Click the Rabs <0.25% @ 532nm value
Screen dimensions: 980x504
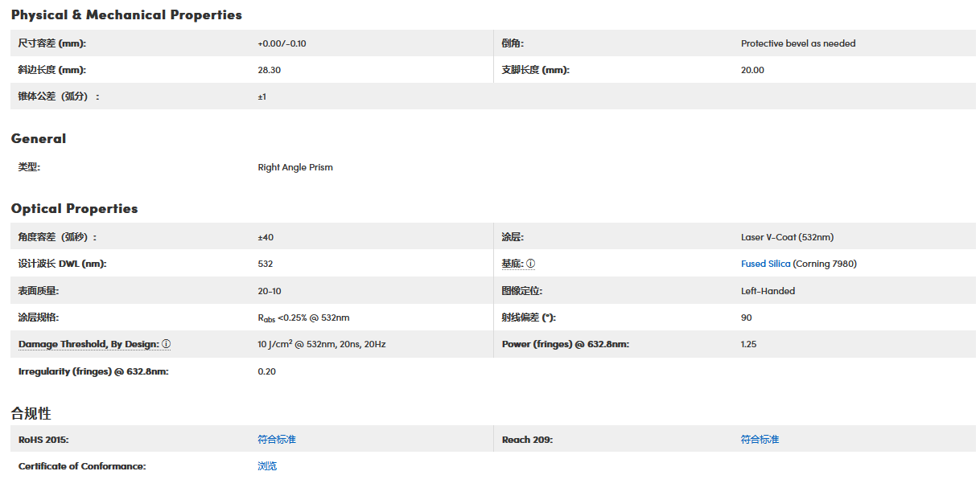[303, 318]
